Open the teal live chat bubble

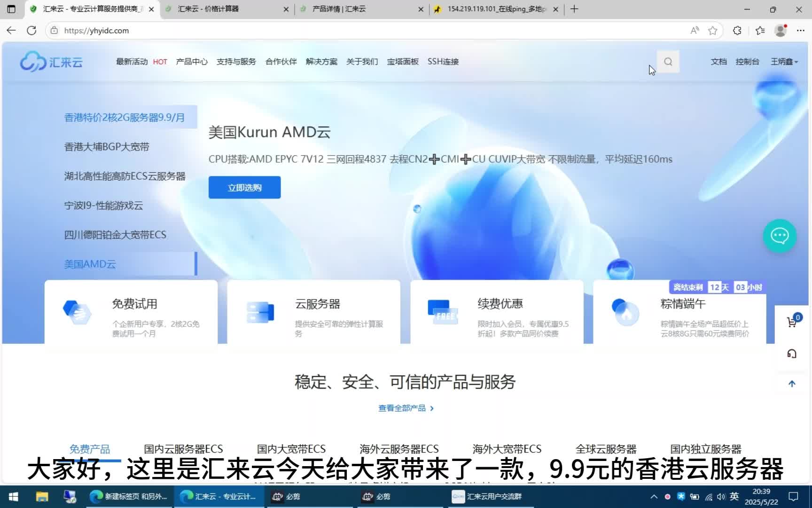click(780, 236)
